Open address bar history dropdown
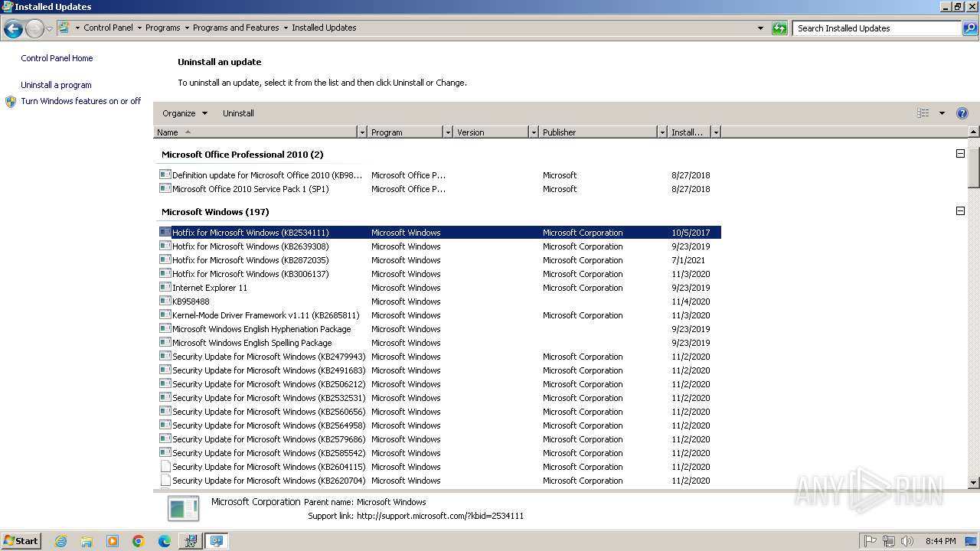 760,28
